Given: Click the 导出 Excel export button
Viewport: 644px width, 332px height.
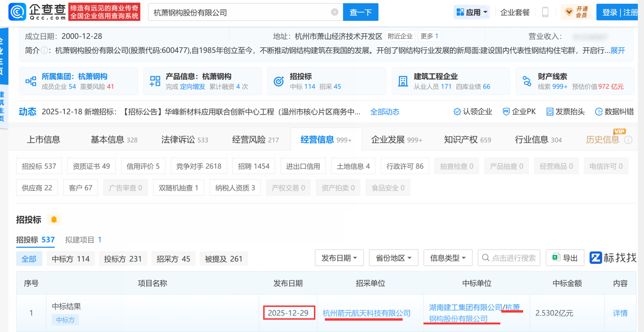Looking at the screenshot, I should 565,258.
